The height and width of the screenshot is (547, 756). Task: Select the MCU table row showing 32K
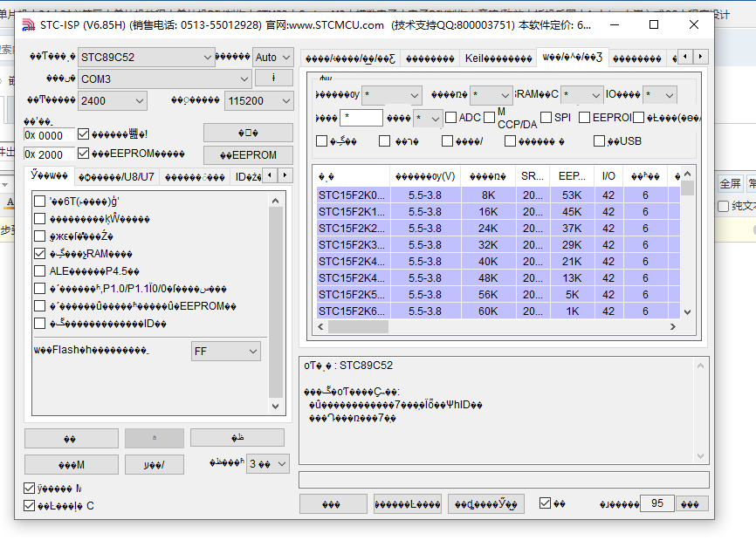[x=498, y=245]
